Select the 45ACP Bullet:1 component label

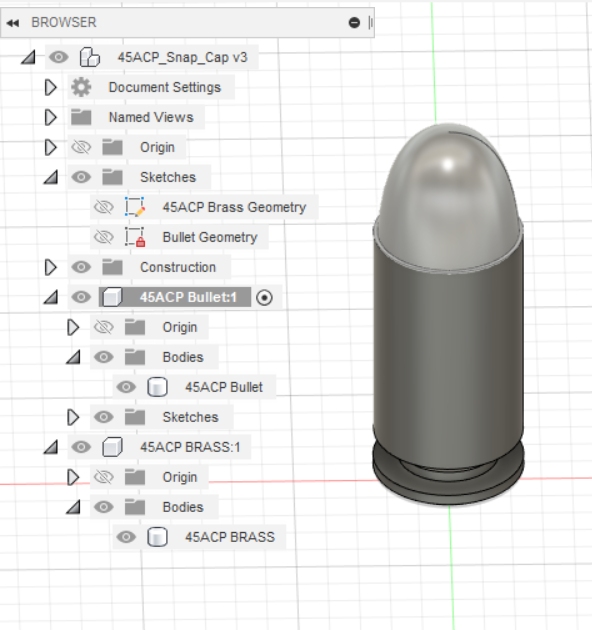[x=188, y=298]
